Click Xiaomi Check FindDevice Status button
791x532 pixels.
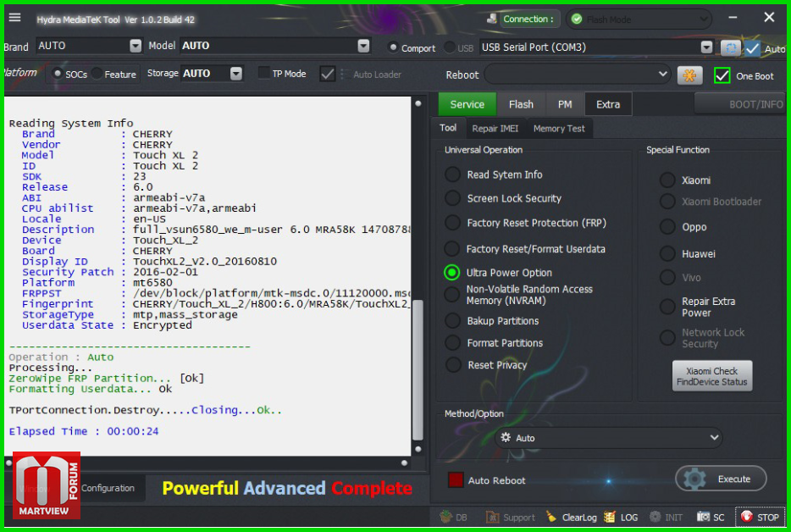tap(711, 376)
